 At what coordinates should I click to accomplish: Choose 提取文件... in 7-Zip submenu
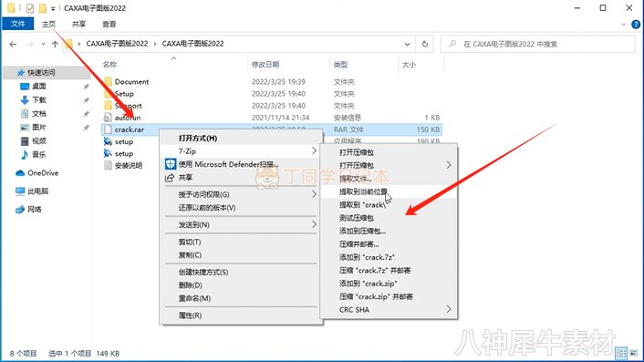389,179
